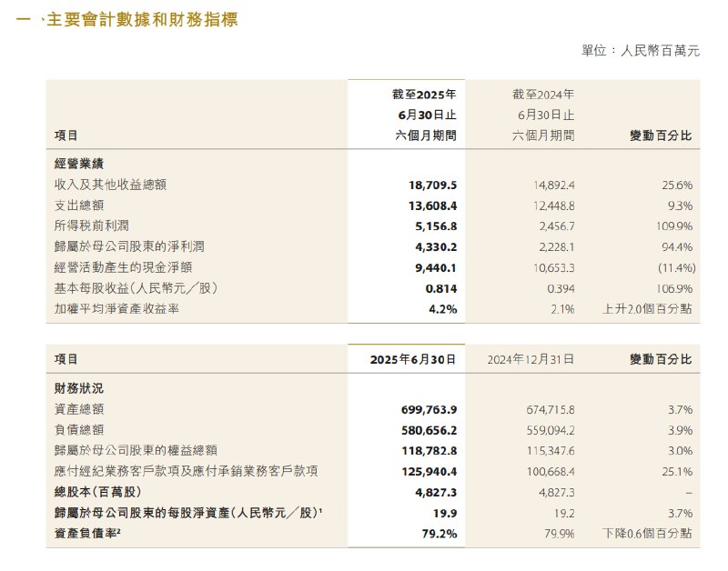Select value 2,228.1
Image resolution: width=728 pixels, height=571 pixels.
(557, 246)
